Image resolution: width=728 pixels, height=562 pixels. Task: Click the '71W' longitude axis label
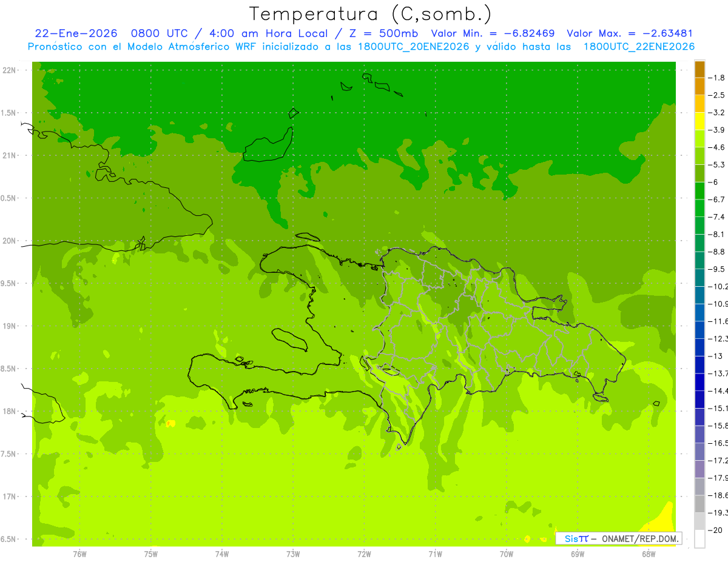(x=435, y=554)
